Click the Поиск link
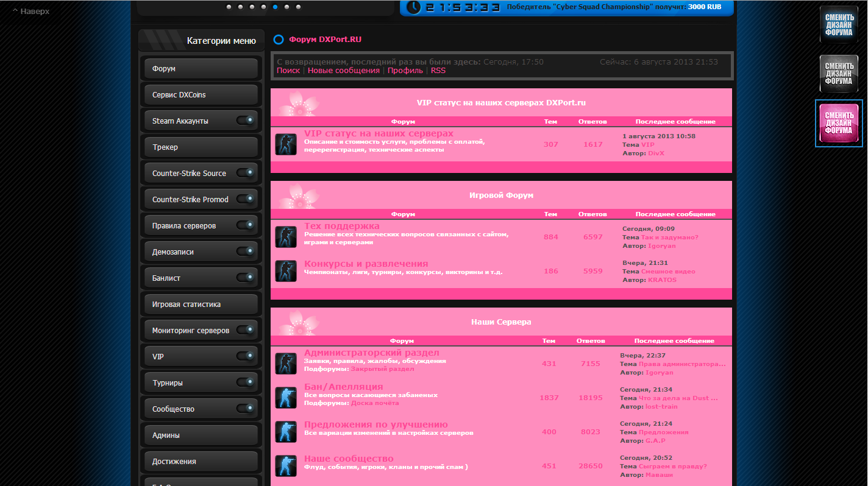This screenshot has height=486, width=868. click(x=288, y=71)
